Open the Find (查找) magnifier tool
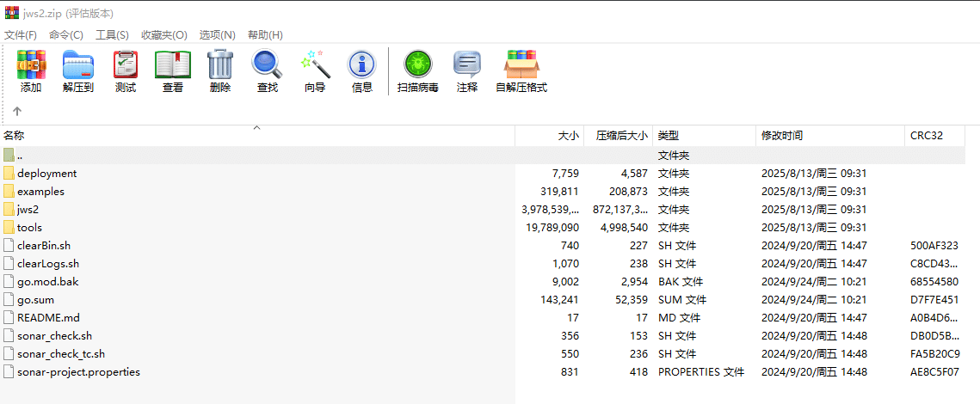The image size is (980, 404). tap(268, 71)
